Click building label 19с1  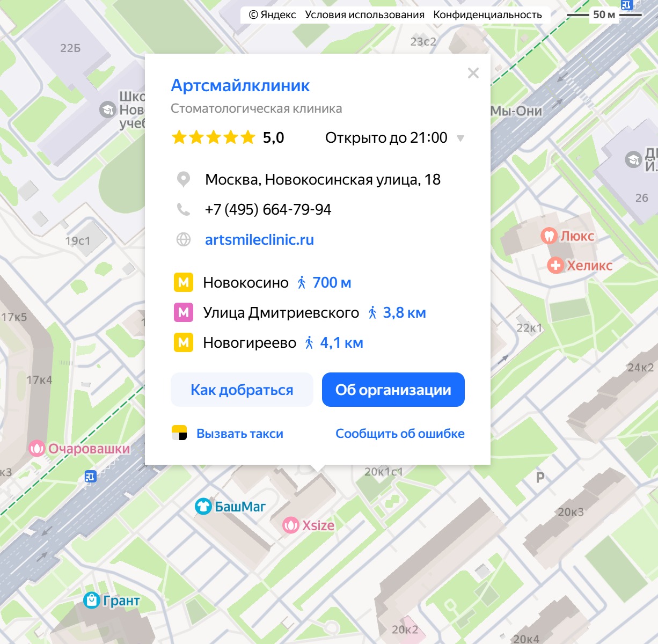(78, 241)
